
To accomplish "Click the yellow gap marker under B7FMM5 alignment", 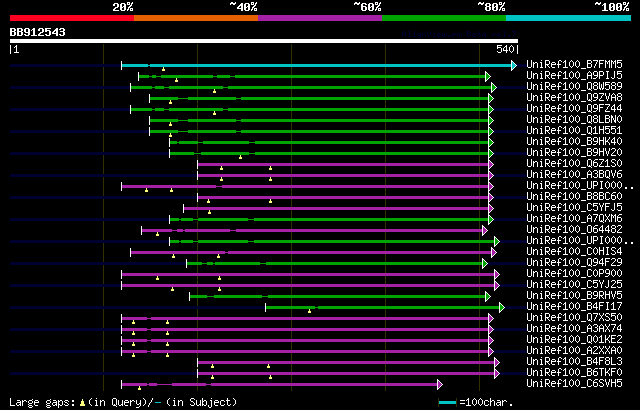I will (163, 69).
